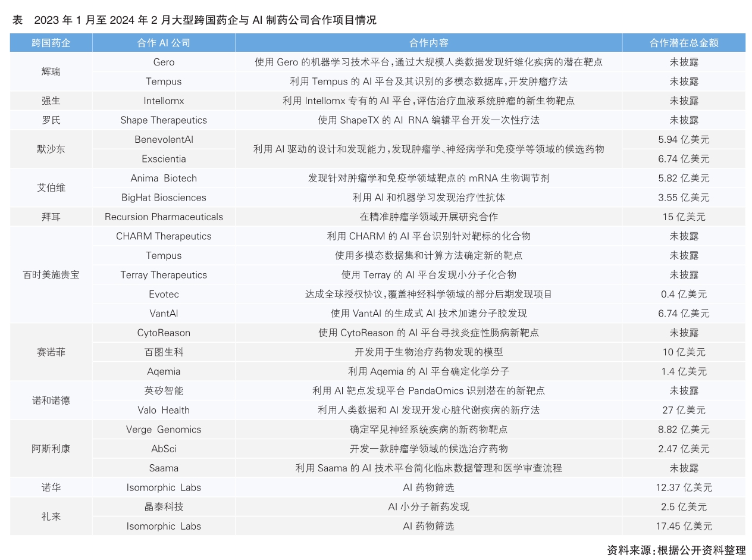
Task: Select the 百时美施贵宝 row label
Action: coord(51,274)
